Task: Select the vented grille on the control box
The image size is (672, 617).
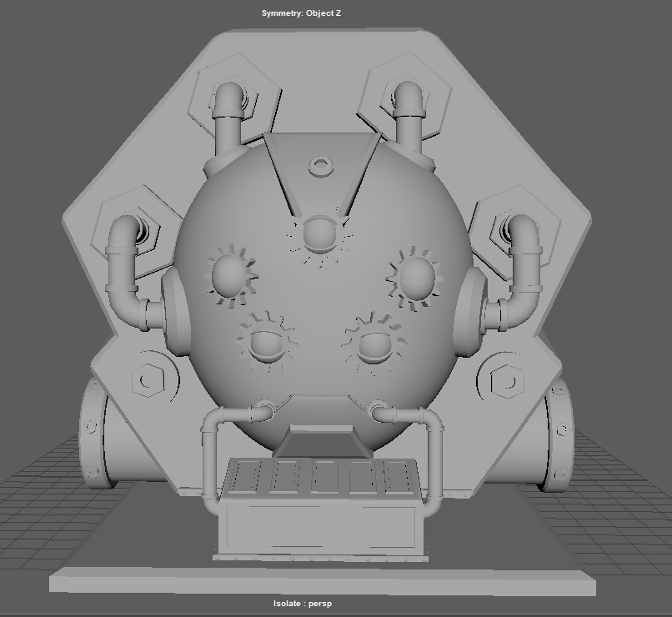Action: (322, 476)
